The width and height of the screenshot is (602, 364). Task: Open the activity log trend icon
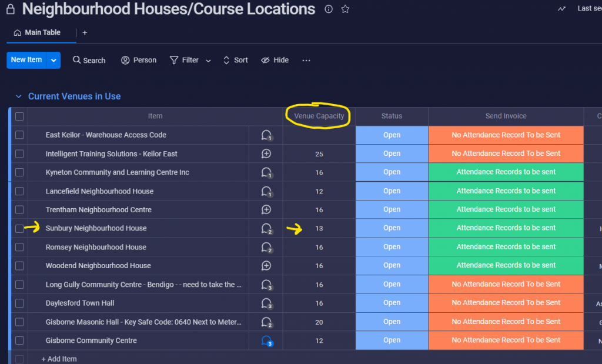click(561, 8)
